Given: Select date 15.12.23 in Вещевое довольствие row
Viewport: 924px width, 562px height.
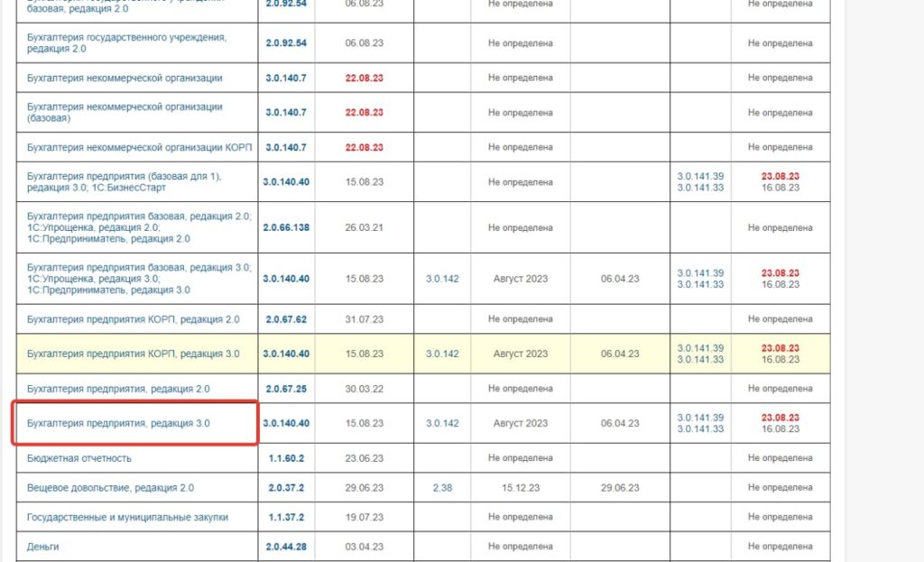Looking at the screenshot, I should coord(521,488).
